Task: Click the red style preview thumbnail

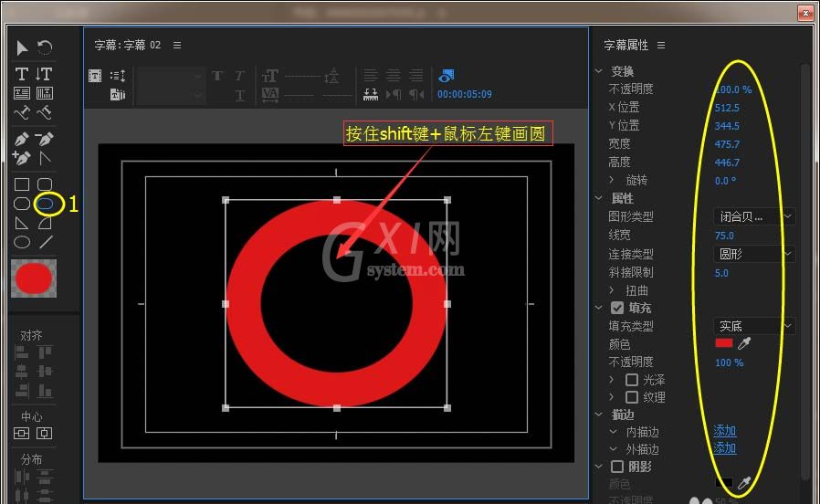Action: click(34, 278)
